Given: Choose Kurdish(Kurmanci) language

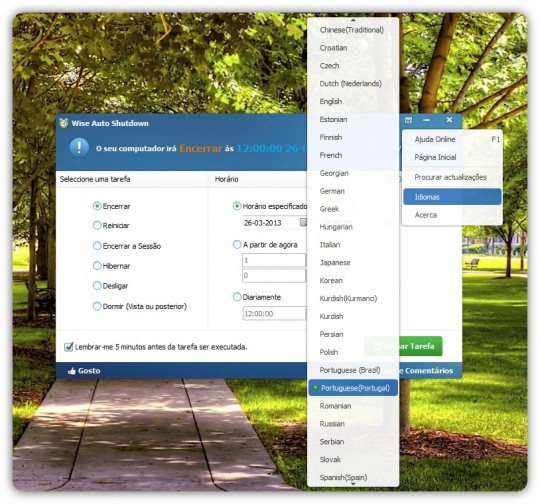Looking at the screenshot, I should point(353,298).
